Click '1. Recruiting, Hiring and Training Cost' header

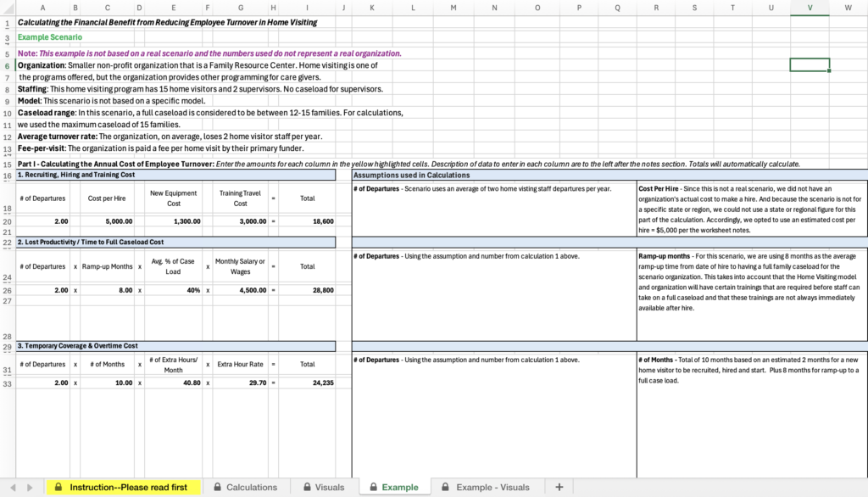coord(175,175)
